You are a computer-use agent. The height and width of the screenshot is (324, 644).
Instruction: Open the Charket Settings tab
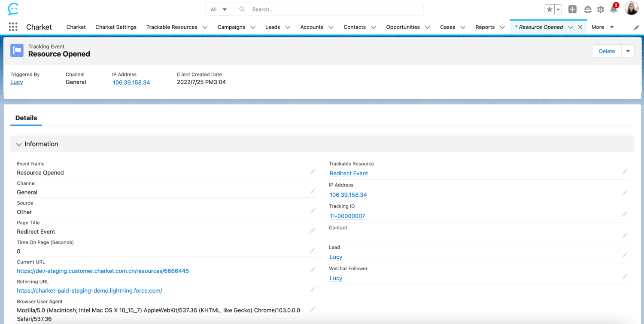coord(116,27)
